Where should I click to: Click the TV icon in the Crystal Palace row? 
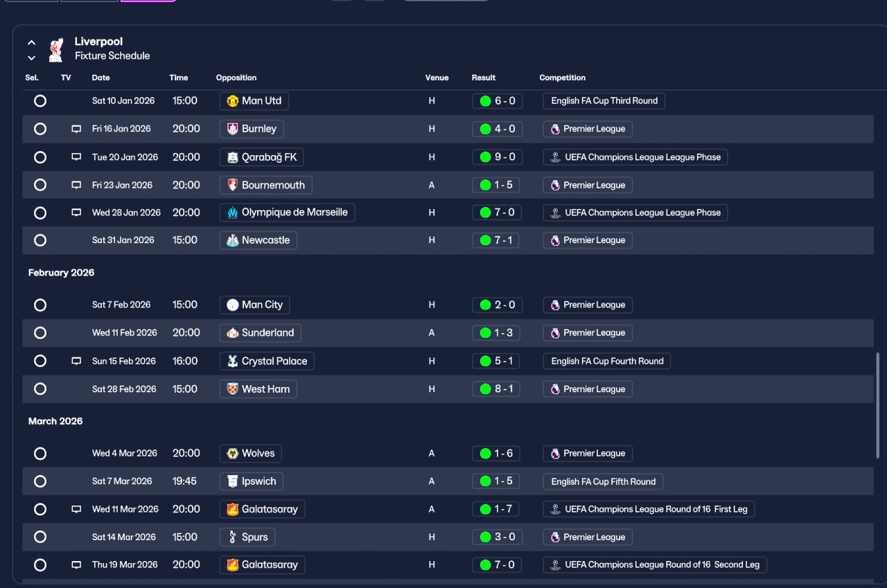pos(76,361)
